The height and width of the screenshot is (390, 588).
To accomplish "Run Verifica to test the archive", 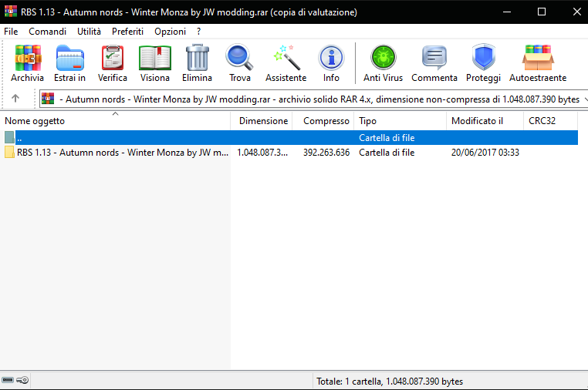I will pyautogui.click(x=113, y=63).
